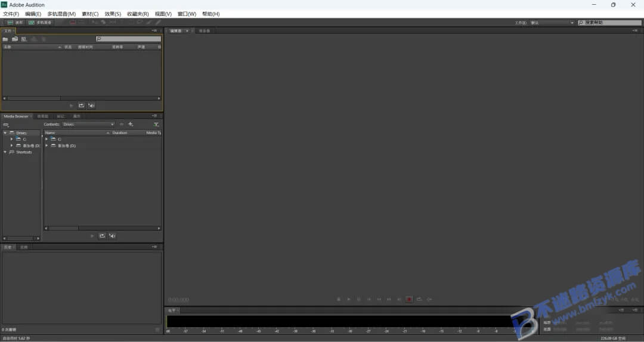The width and height of the screenshot is (644, 342).
Task: Open the 帮助(H) menu
Action: click(210, 14)
